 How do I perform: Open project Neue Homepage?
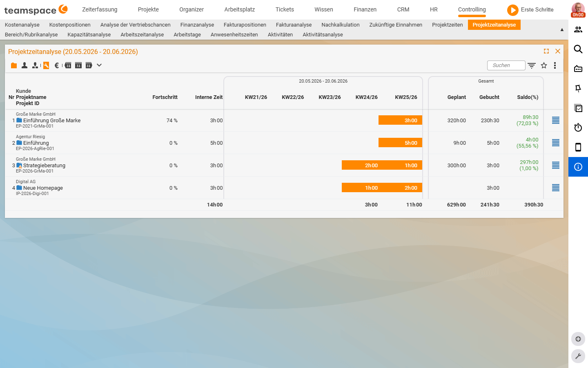click(x=43, y=188)
